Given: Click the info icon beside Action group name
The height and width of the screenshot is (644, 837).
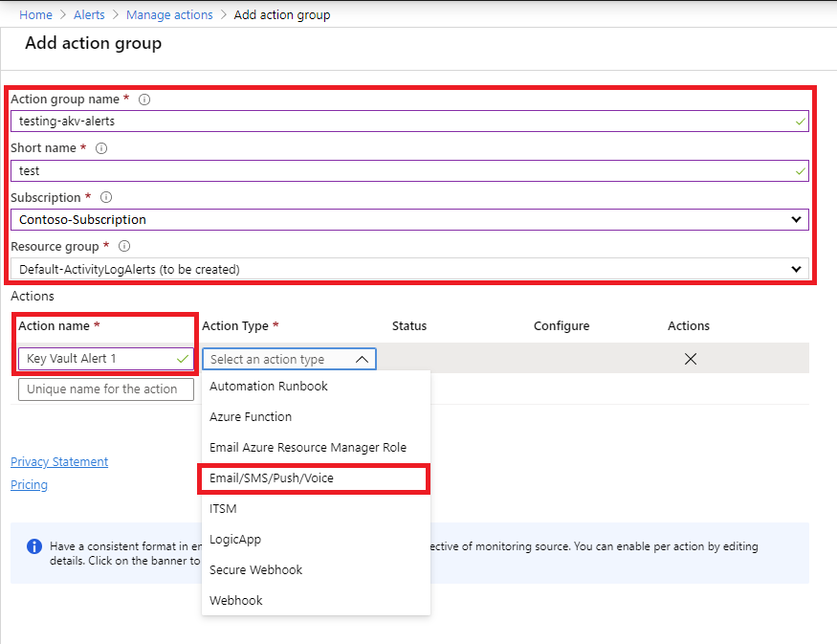Looking at the screenshot, I should click(x=143, y=99).
